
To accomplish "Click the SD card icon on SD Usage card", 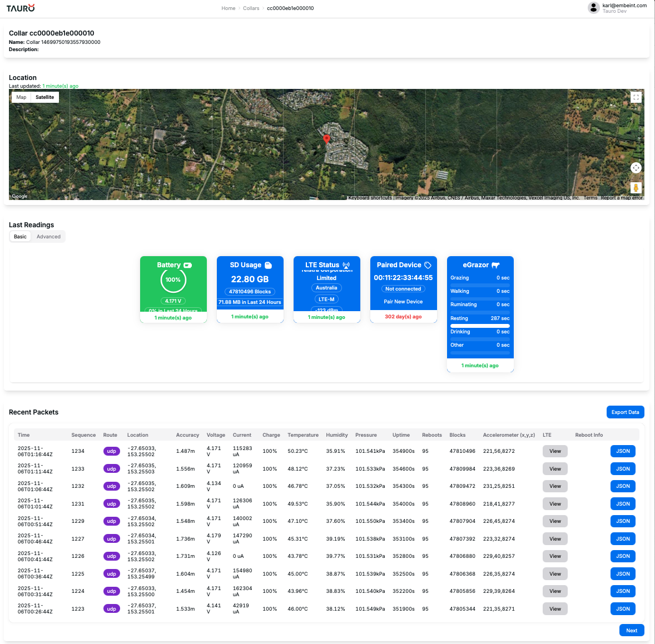I will [x=268, y=265].
